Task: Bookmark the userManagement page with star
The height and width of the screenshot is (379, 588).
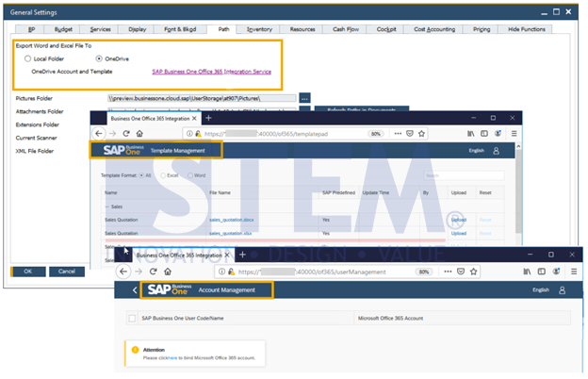Action: click(474, 272)
